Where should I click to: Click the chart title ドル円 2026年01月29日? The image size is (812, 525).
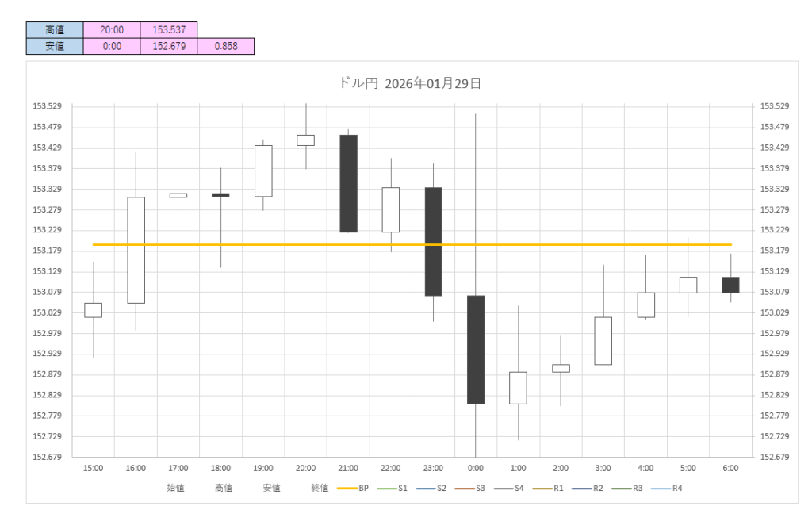(410, 83)
